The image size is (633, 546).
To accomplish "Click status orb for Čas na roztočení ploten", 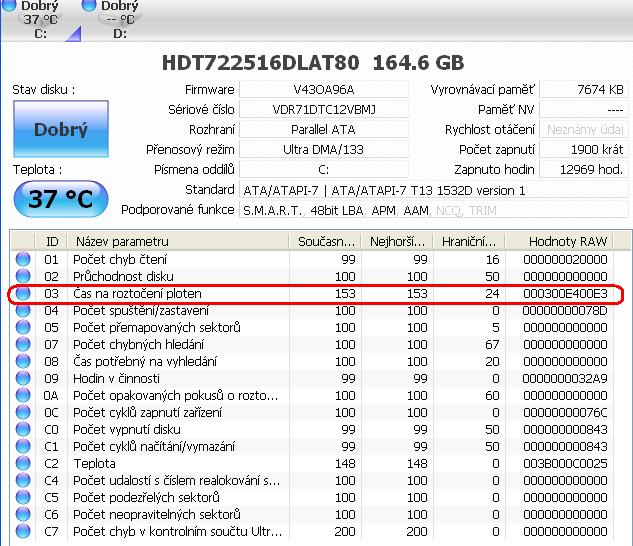I will [23, 293].
